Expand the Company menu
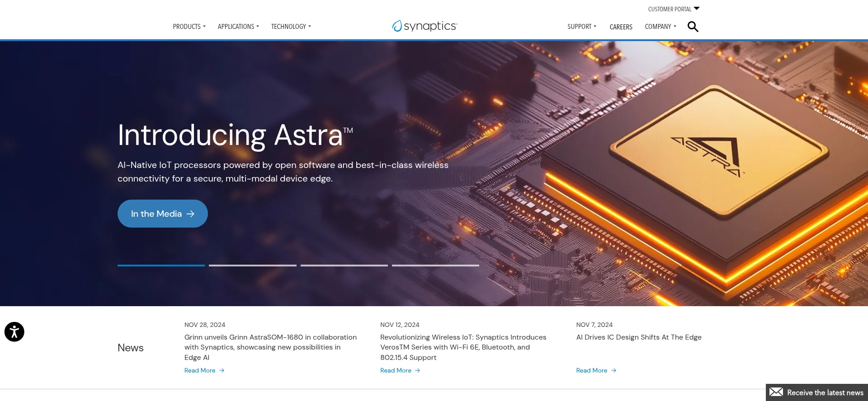The image size is (868, 401). (660, 27)
